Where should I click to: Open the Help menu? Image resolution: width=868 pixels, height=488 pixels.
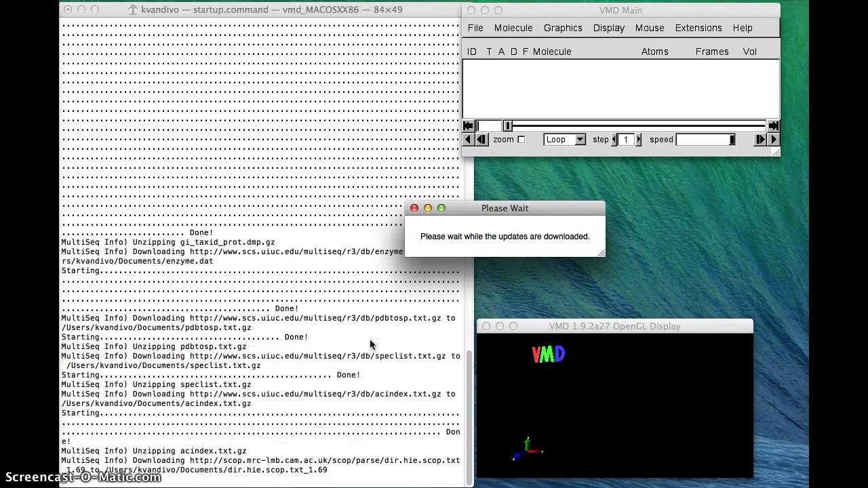point(743,28)
